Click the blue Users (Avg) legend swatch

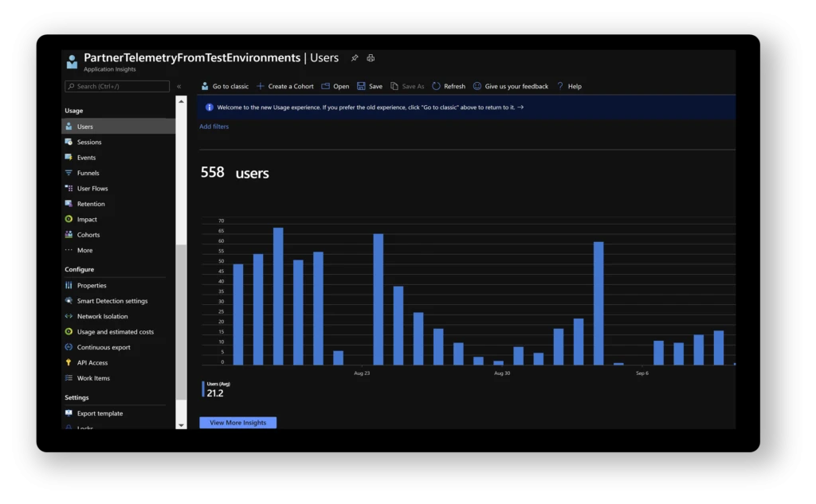(x=204, y=388)
